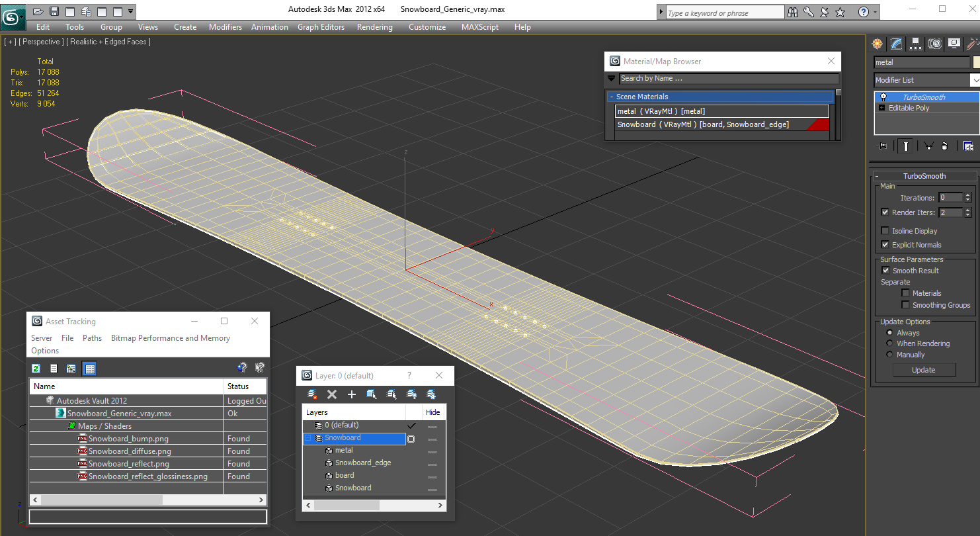Click Make Unique icon in modifier stack

(x=928, y=146)
